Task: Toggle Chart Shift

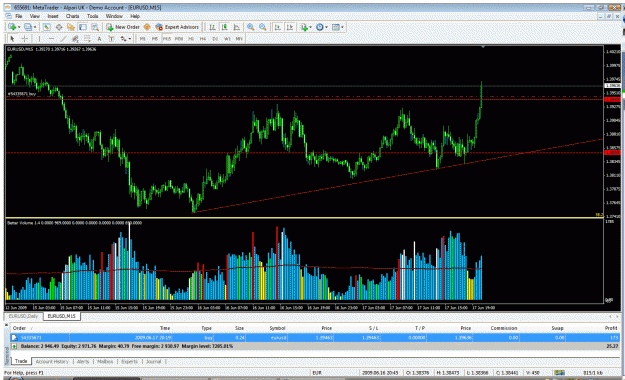Action: (x=290, y=27)
